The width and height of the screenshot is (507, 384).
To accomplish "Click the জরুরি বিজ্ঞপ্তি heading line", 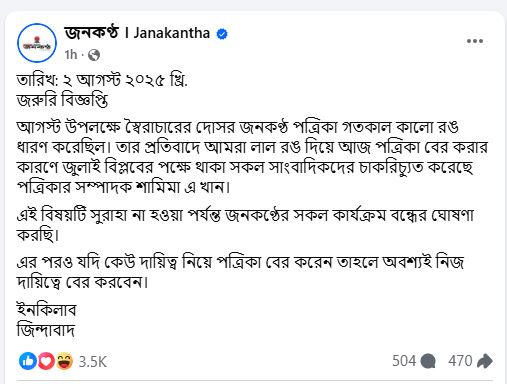I will click(62, 100).
